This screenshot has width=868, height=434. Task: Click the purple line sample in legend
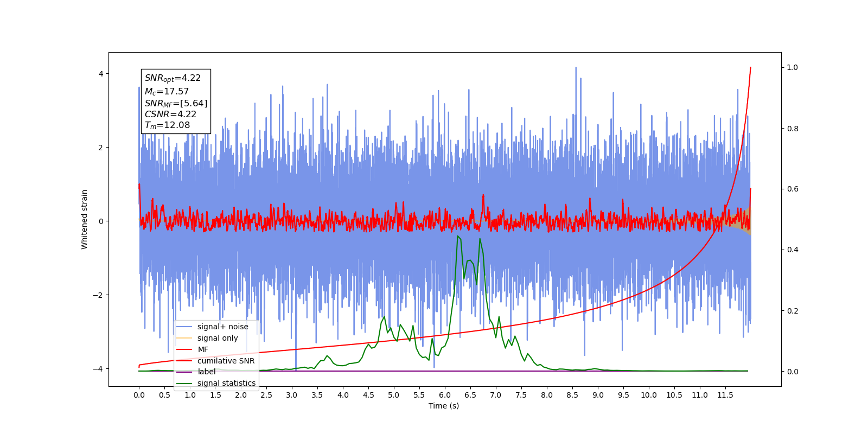click(x=184, y=372)
